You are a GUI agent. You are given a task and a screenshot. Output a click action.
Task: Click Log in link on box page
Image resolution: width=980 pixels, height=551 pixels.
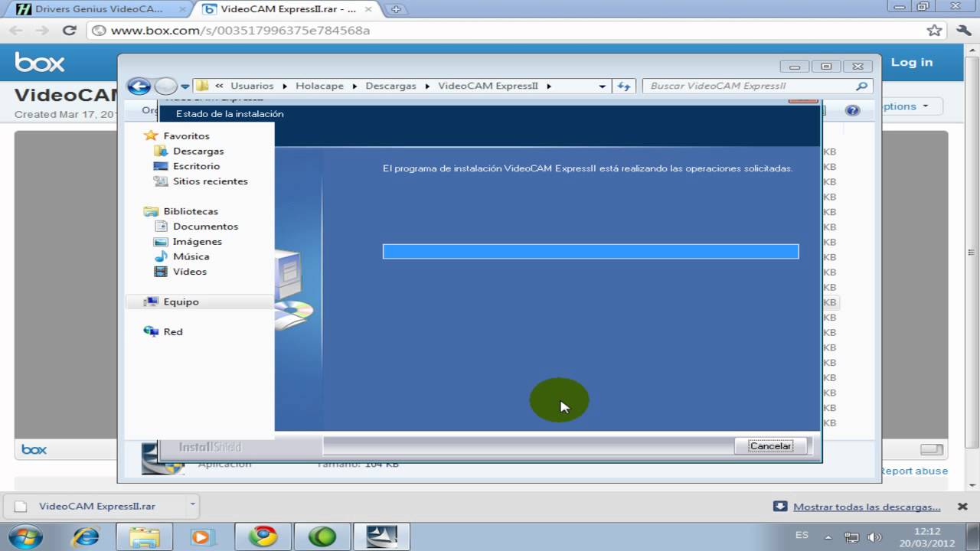click(x=911, y=63)
